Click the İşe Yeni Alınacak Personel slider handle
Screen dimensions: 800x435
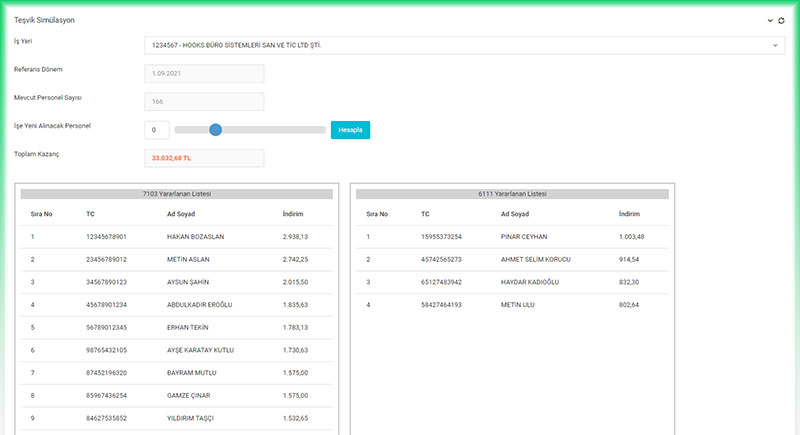215,130
